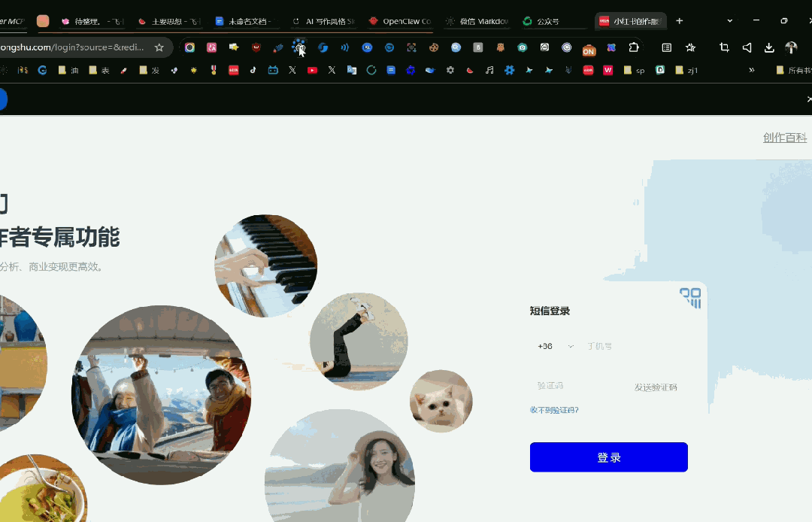Open the 创作百科 link

pyautogui.click(x=784, y=138)
